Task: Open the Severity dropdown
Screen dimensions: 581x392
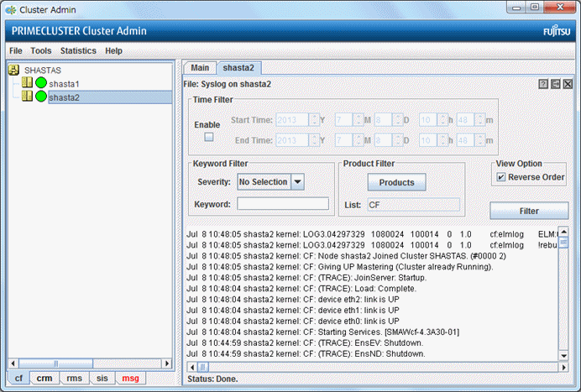Action: click(x=297, y=181)
